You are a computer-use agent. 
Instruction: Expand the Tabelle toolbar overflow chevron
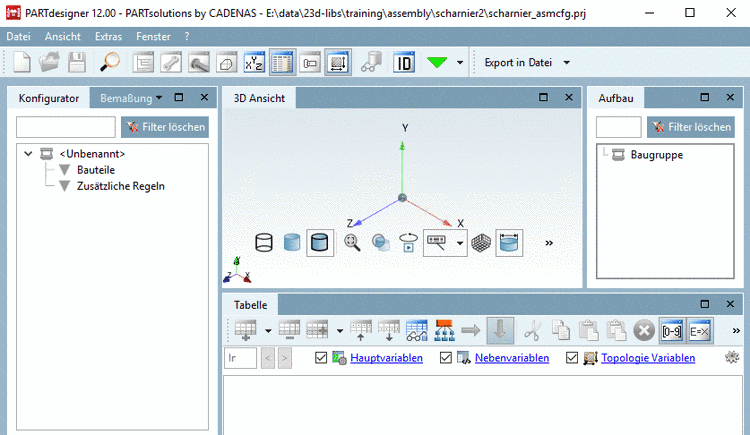pos(736,330)
